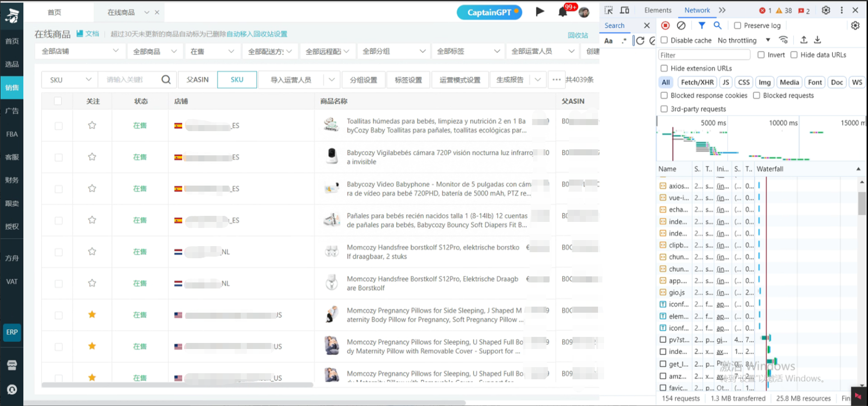Image resolution: width=868 pixels, height=406 pixels.
Task: Check the Disable cache option
Action: click(x=664, y=40)
